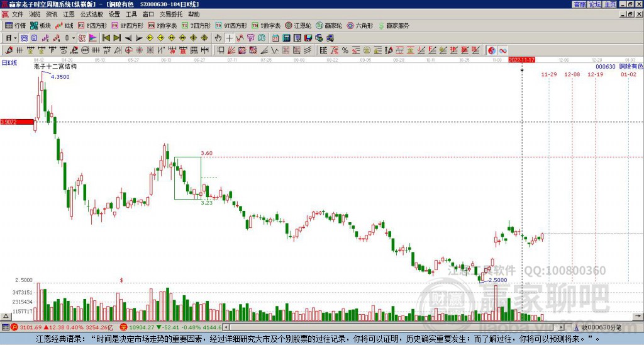This screenshot has height=345, width=644.
Task: Open the 板块 sector view
Action: (x=42, y=26)
